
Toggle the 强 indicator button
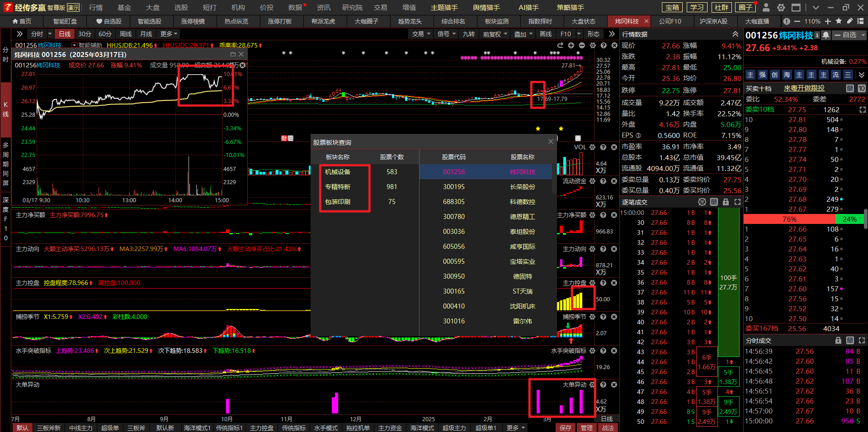coord(762,75)
